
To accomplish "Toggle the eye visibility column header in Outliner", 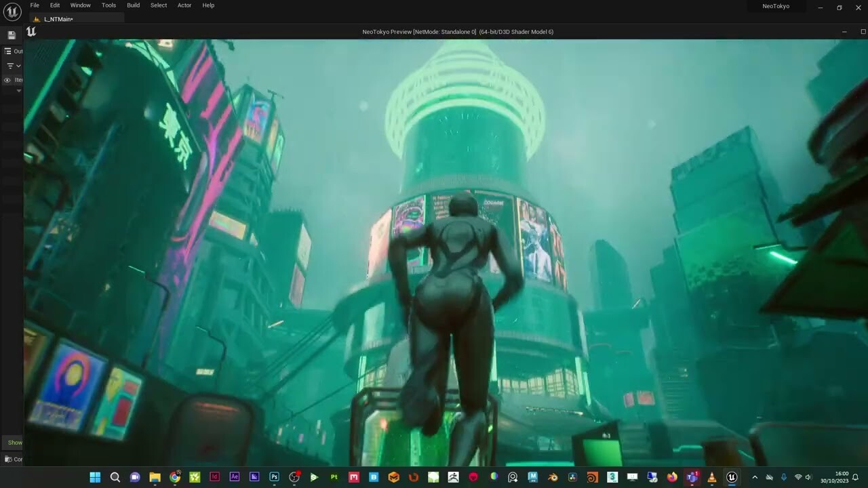I will point(7,80).
